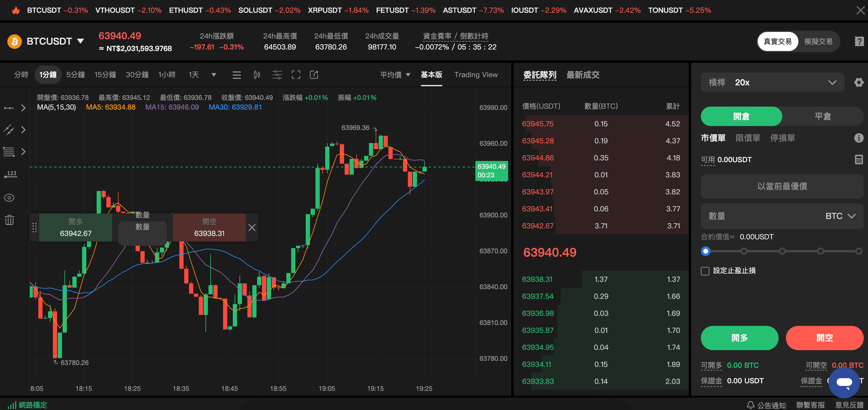This screenshot has height=410, width=868.
Task: Open the calculator icon
Action: pyautogui.click(x=859, y=159)
